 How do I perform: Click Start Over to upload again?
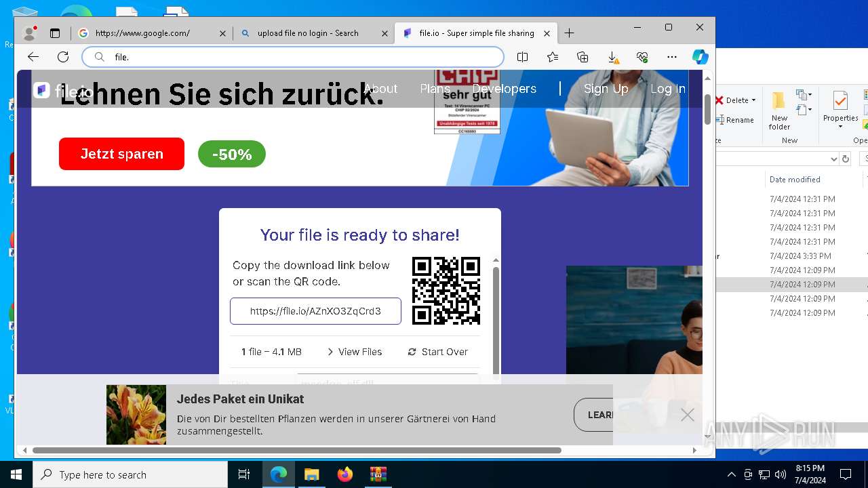[438, 352]
